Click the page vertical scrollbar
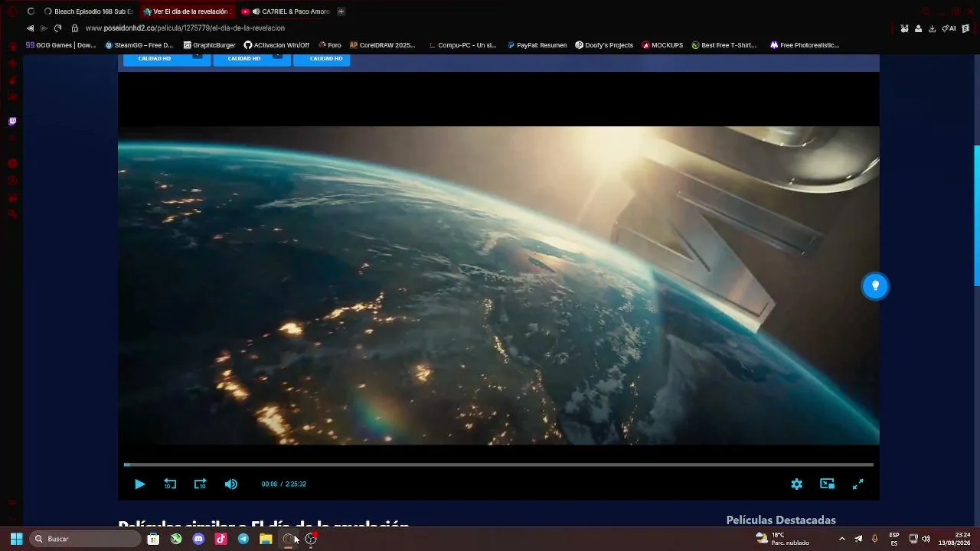This screenshot has height=551, width=980. pos(976,216)
